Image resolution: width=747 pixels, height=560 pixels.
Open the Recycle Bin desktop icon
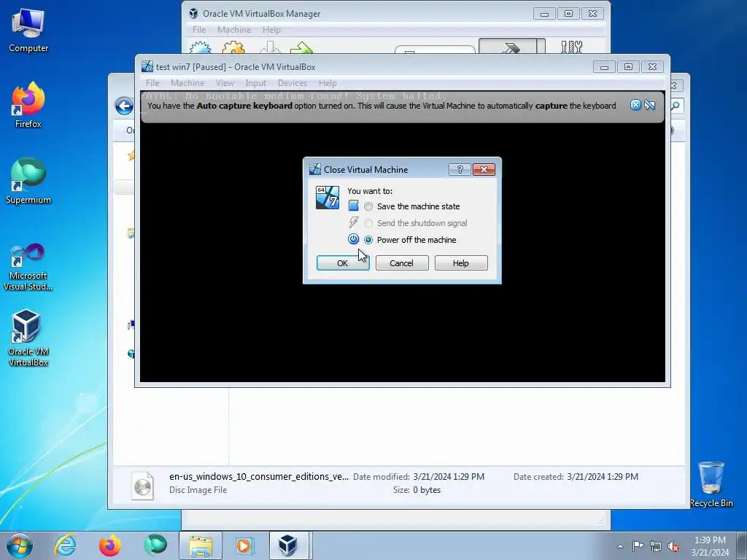[x=711, y=484]
